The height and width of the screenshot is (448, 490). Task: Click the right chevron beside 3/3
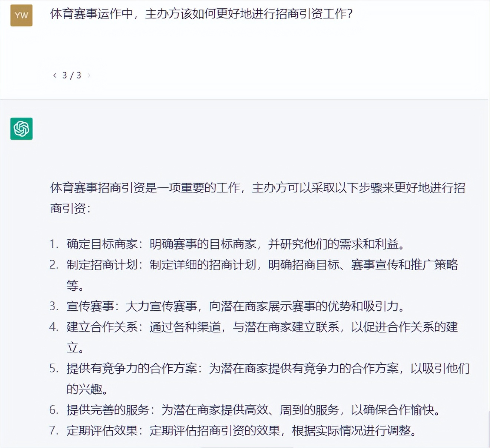89,75
